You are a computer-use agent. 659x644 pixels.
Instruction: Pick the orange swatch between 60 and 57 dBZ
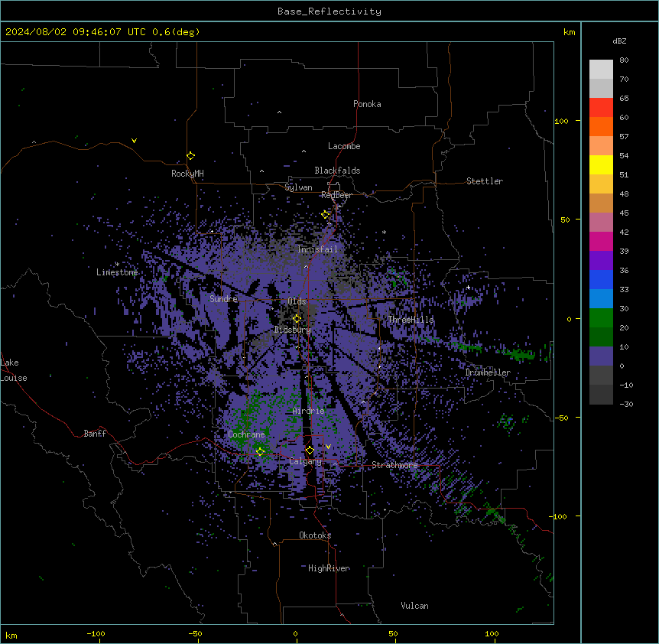[601, 126]
